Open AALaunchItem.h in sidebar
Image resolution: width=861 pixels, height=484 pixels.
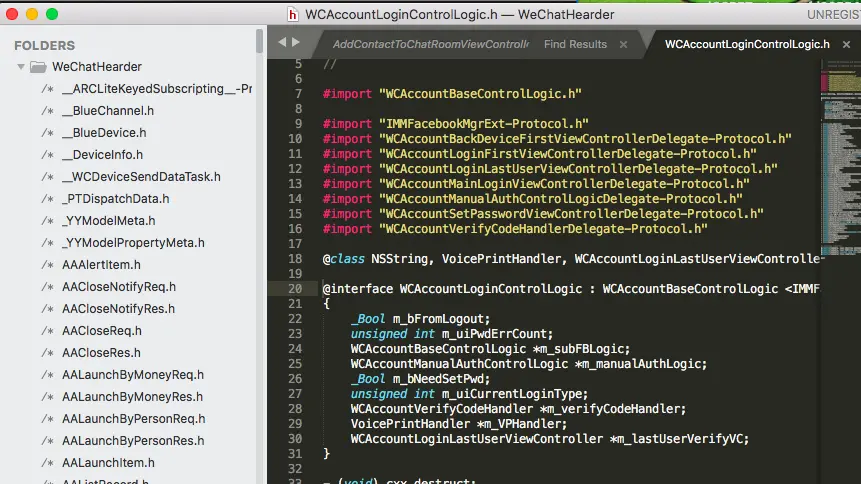point(108,463)
